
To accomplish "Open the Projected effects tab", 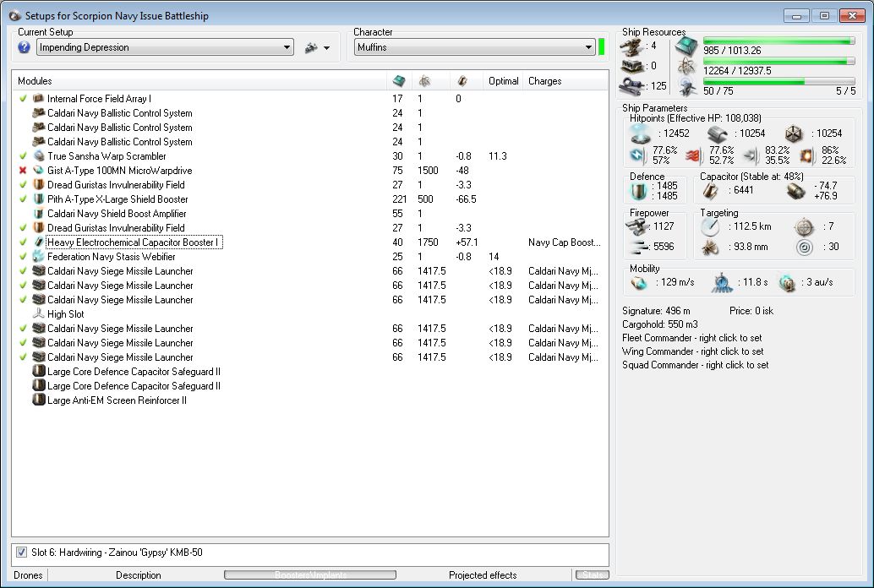I will coord(483,575).
